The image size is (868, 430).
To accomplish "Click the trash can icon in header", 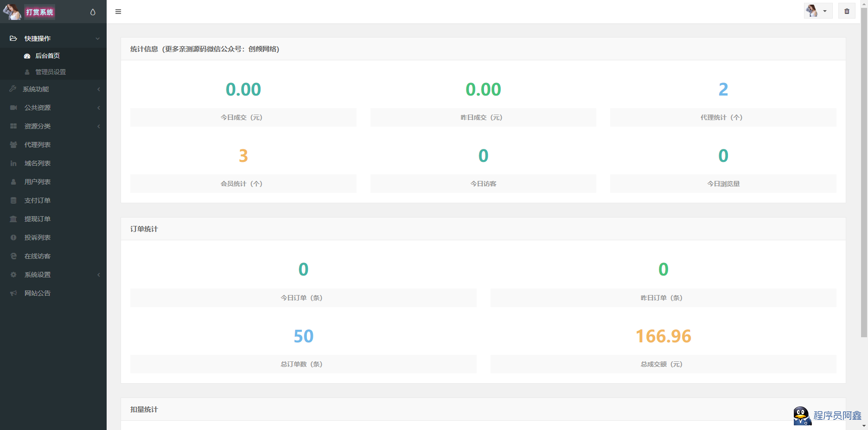I will coord(847,11).
